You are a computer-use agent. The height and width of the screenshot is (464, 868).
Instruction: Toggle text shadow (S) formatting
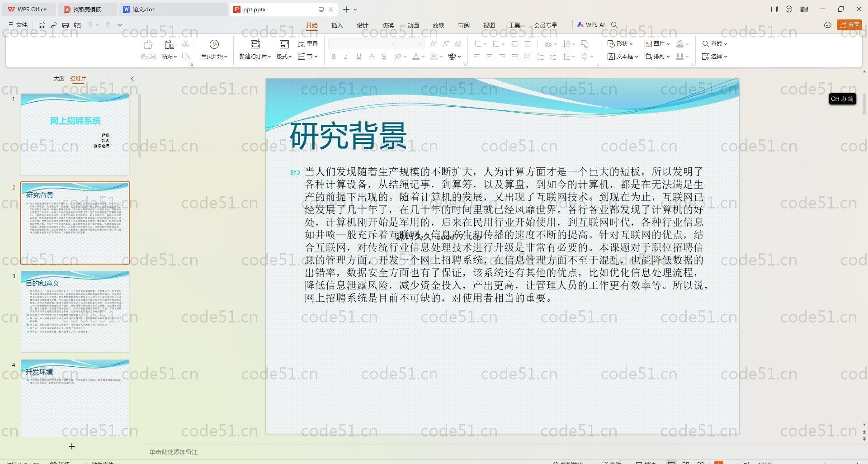(x=384, y=57)
